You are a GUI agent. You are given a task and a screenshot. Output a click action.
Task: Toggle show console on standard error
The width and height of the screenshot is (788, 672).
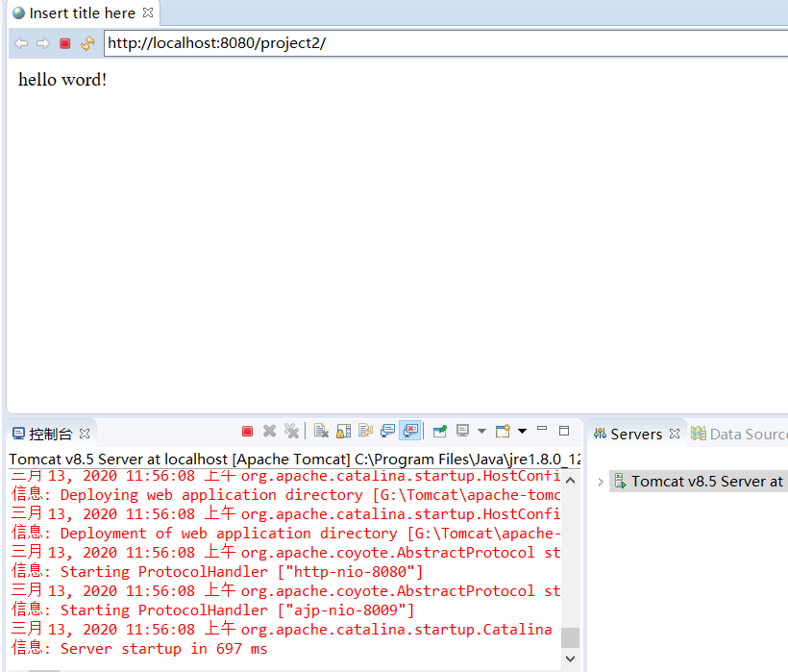tap(410, 431)
